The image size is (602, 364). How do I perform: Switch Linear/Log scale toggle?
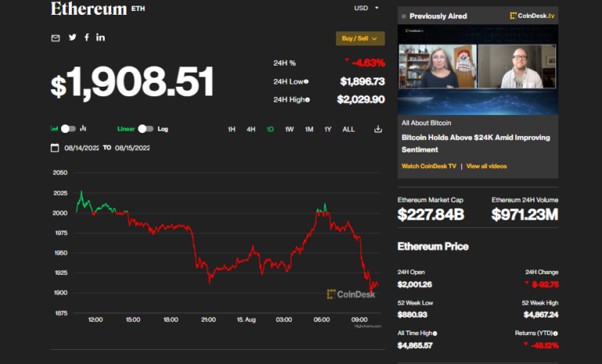coord(146,129)
